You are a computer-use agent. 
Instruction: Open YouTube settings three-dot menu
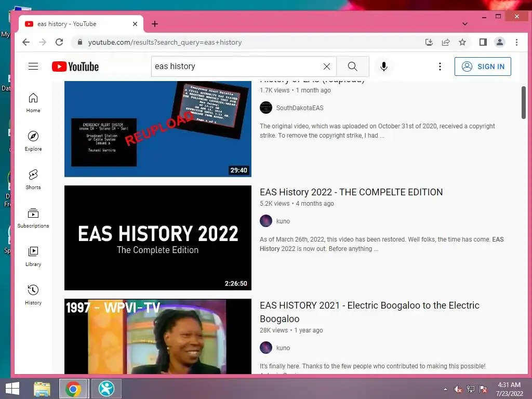(440, 66)
